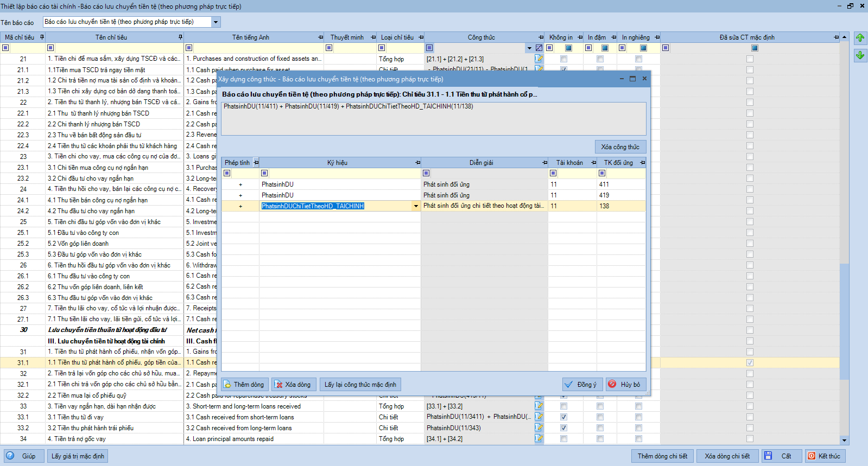Toggle Không in checkbox for row 21

click(563, 59)
